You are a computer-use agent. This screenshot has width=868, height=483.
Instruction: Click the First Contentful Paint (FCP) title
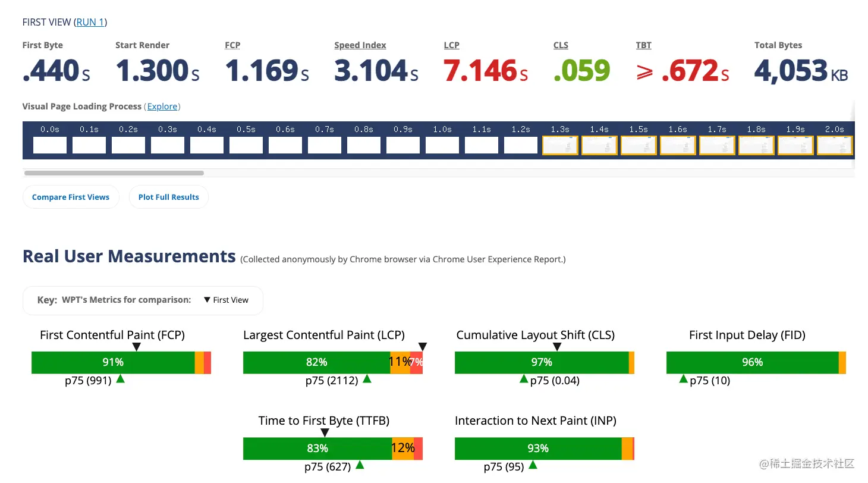(x=112, y=335)
